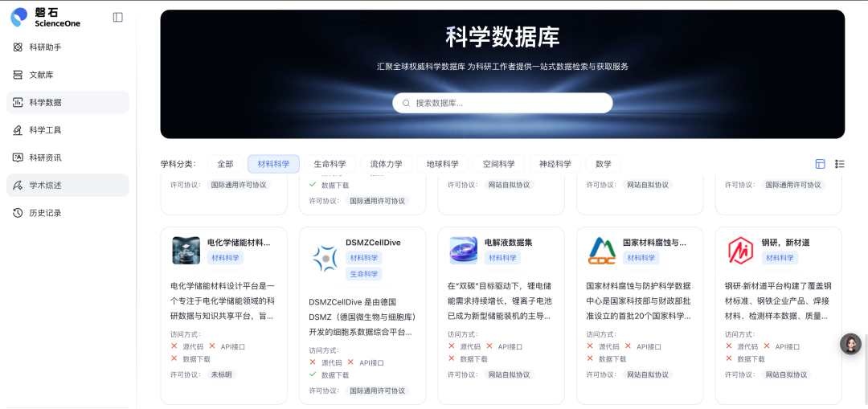868x409 pixels.
Task: Open 科研助手 from the sidebar
Action: pos(45,47)
